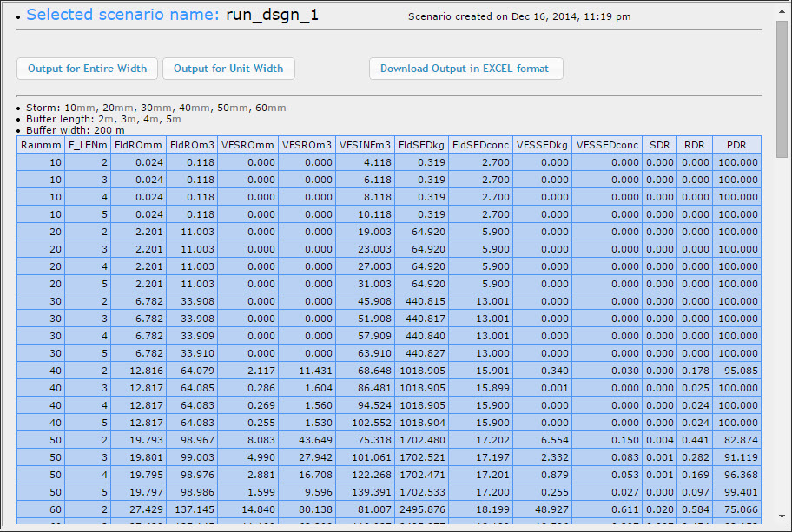
Task: Click the Rainmm column header
Action: click(x=41, y=145)
